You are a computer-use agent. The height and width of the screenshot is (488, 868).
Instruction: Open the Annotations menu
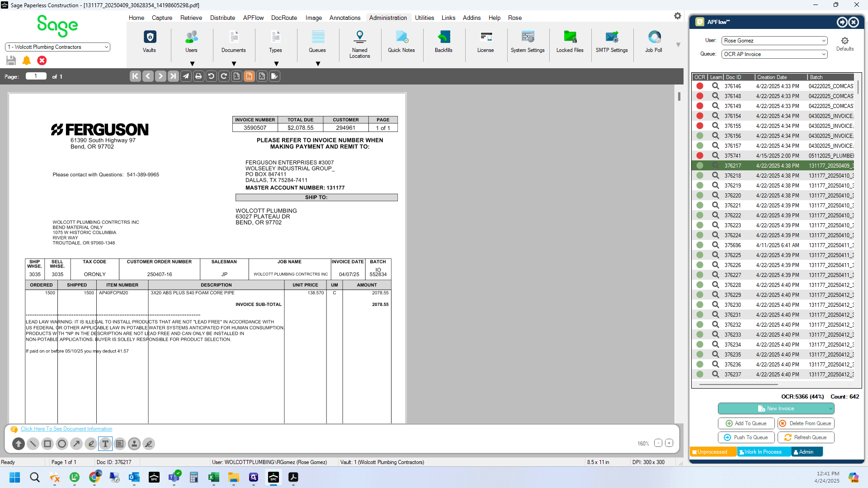pos(345,18)
